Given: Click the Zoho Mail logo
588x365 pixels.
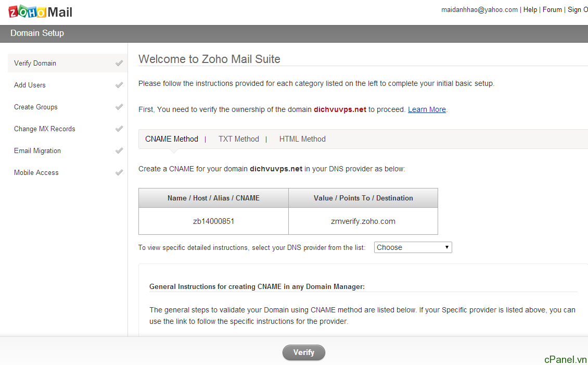Looking at the screenshot, I should 40,12.
